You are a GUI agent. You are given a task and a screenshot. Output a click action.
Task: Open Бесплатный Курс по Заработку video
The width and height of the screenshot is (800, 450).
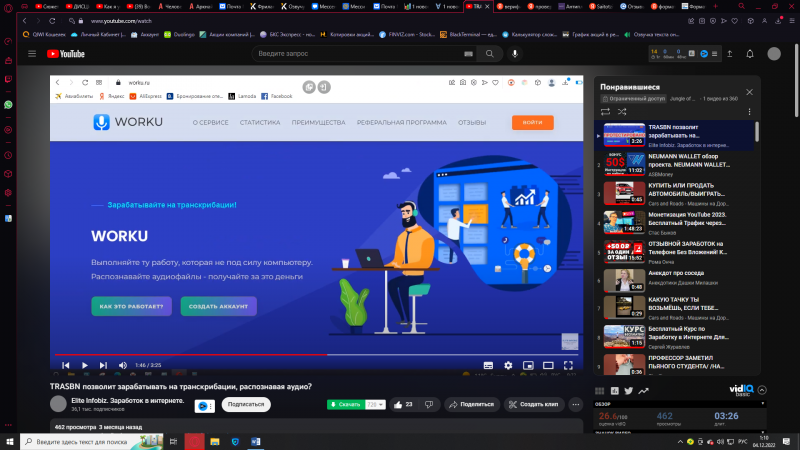pyautogui.click(x=673, y=337)
